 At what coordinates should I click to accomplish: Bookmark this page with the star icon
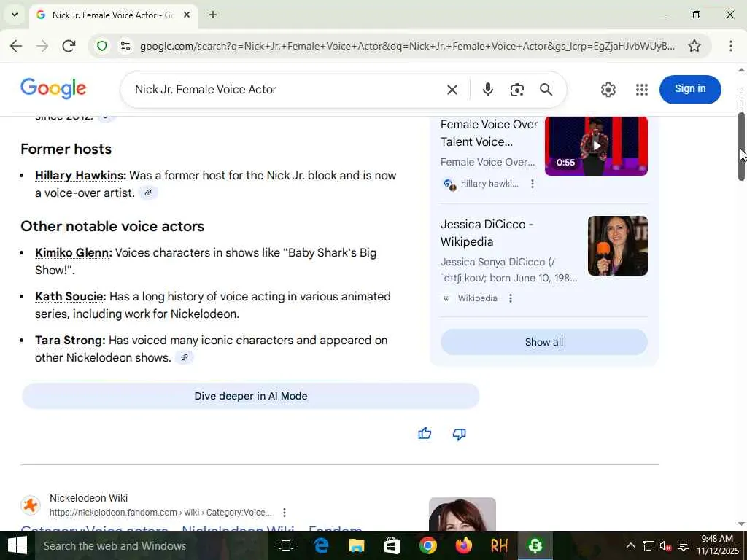click(x=694, y=46)
